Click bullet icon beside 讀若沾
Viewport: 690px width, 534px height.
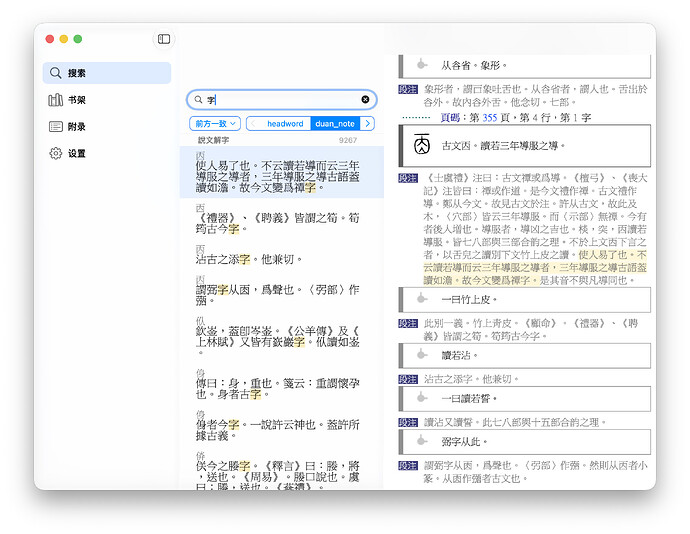422,354
